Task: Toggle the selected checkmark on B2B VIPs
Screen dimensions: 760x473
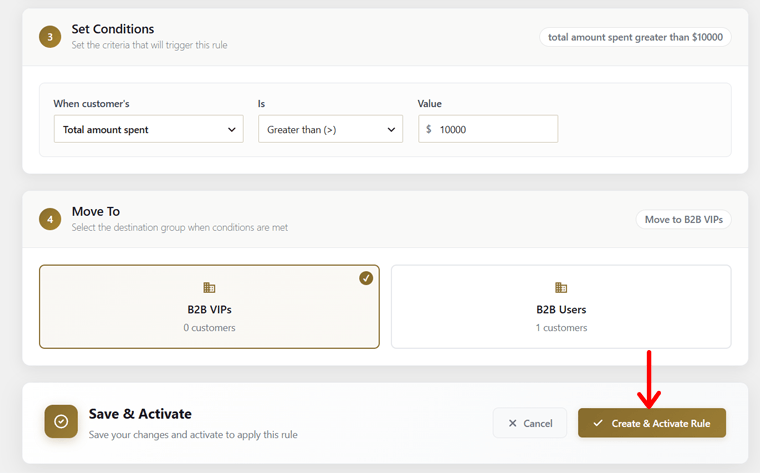Action: (366, 278)
